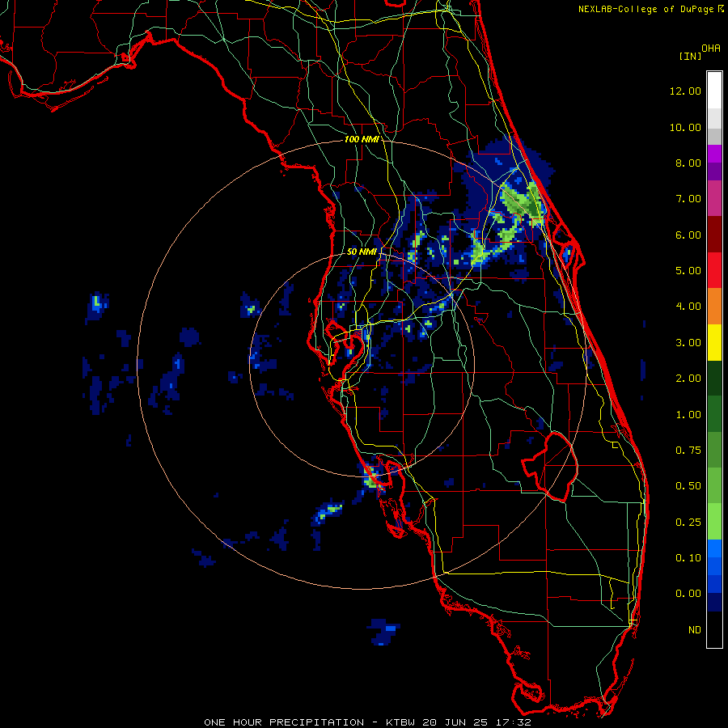The width and height of the screenshot is (728, 728).
Task: Click the ND legend label
Action: pyautogui.click(x=695, y=630)
